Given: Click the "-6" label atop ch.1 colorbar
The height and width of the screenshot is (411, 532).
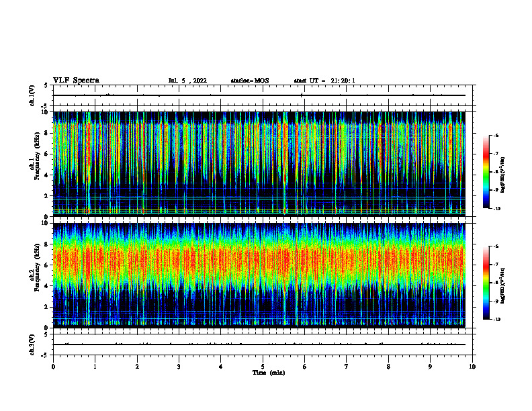Looking at the screenshot, I should click(496, 136).
